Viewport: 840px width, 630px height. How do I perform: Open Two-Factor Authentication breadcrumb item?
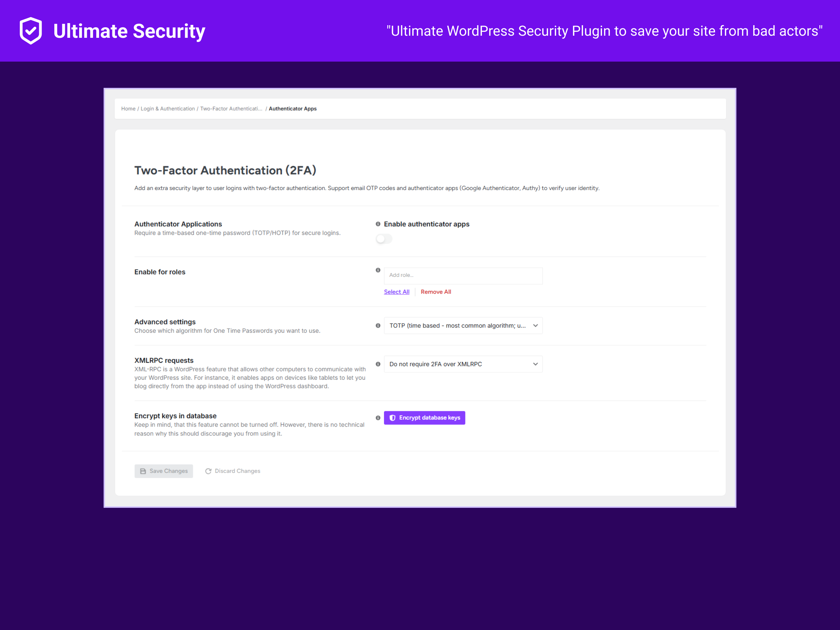click(231, 108)
